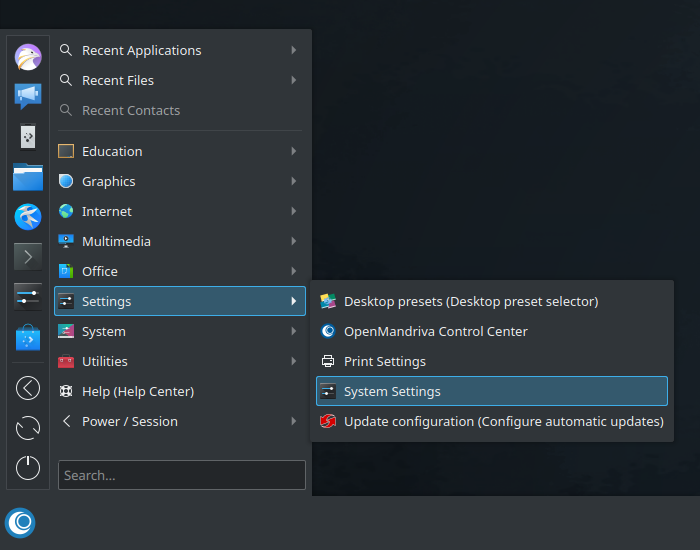The image size is (700, 550).
Task: Launch the blue megaphone chat favorite icon
Action: click(28, 96)
